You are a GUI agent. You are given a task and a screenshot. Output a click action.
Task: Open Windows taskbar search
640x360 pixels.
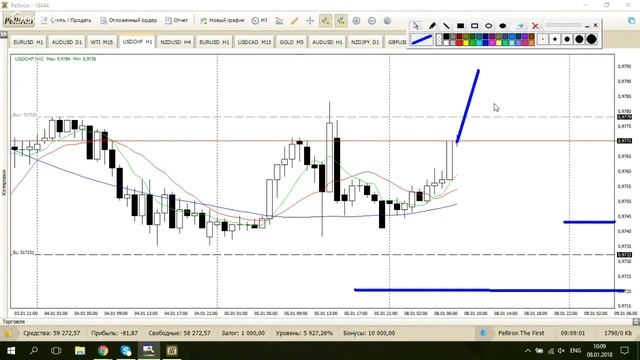coord(34,351)
